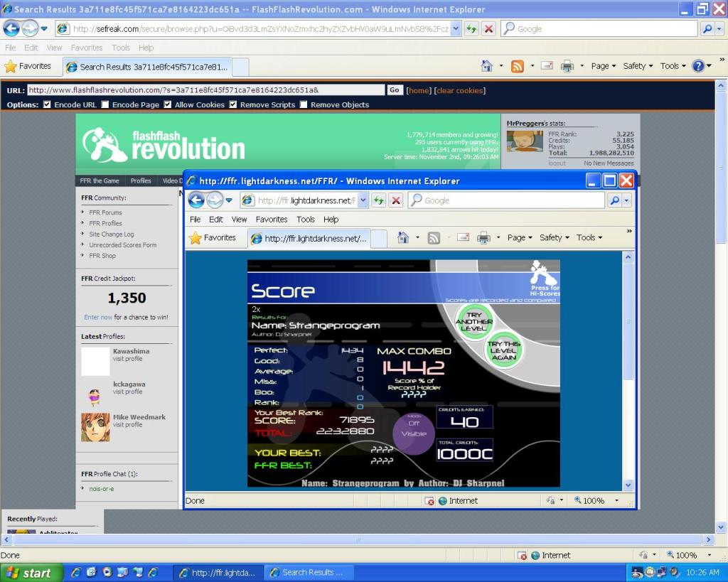Image resolution: width=728 pixels, height=582 pixels.
Task: Click Read Mail icon in main window toolbar
Action: 547,66
